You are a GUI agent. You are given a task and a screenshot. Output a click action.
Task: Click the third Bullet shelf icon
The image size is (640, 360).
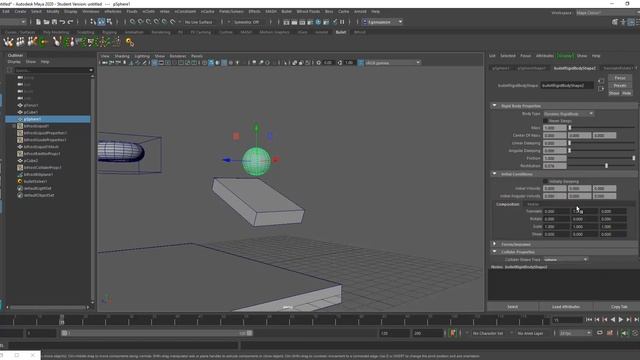pos(32,42)
